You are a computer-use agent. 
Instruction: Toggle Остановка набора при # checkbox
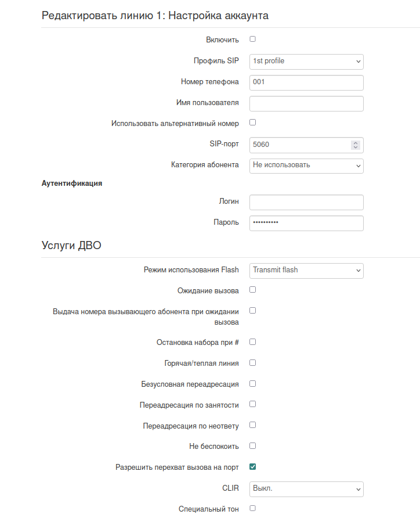(x=252, y=342)
